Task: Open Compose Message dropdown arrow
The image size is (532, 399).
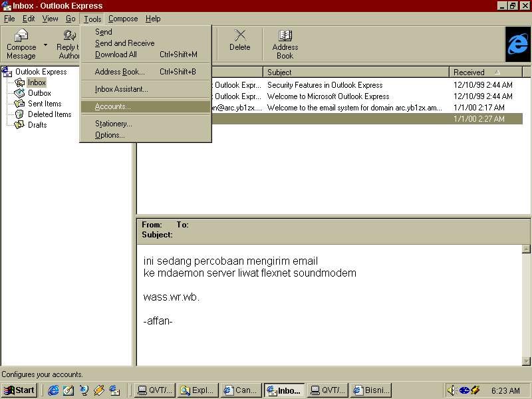Action: [46, 45]
